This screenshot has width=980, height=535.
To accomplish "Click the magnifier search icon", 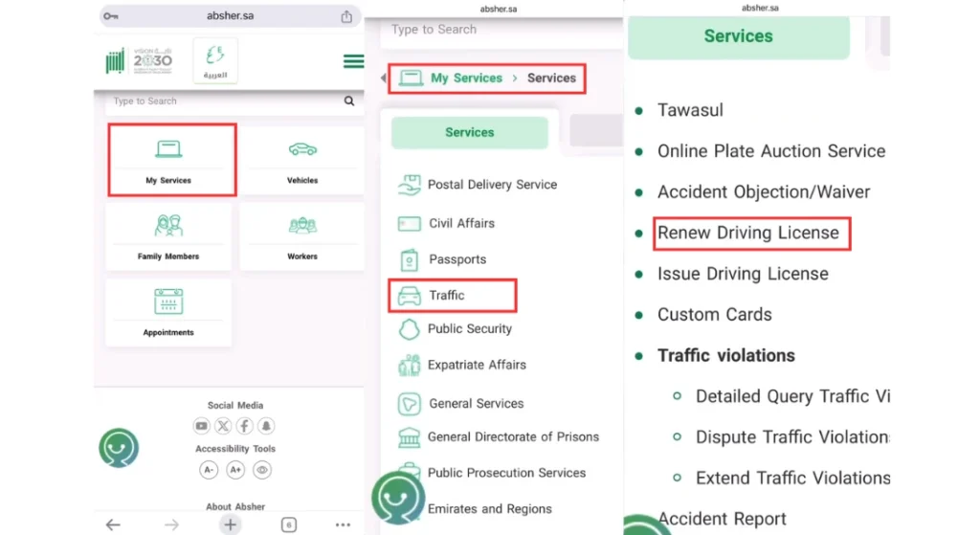I will pyautogui.click(x=348, y=101).
